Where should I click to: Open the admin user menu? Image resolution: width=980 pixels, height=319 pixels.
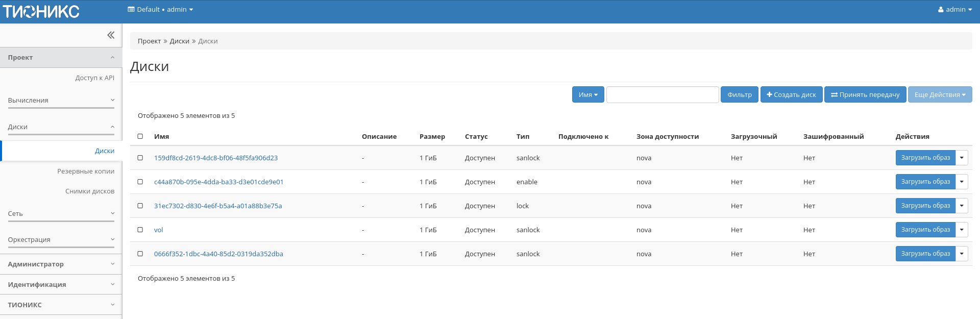click(x=954, y=10)
